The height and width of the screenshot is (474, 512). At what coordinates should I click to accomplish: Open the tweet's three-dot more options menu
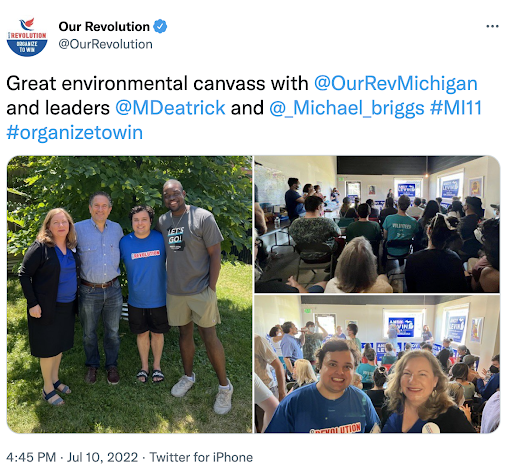pos(492,26)
